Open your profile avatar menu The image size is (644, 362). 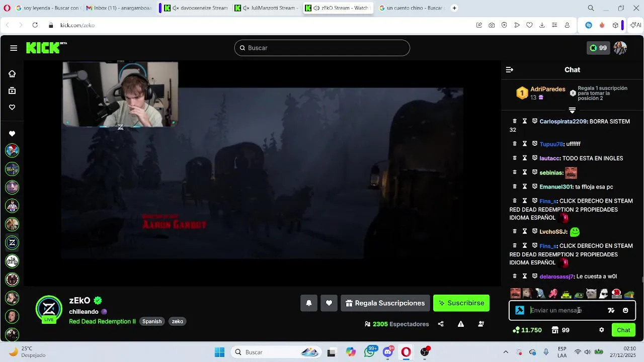click(620, 48)
